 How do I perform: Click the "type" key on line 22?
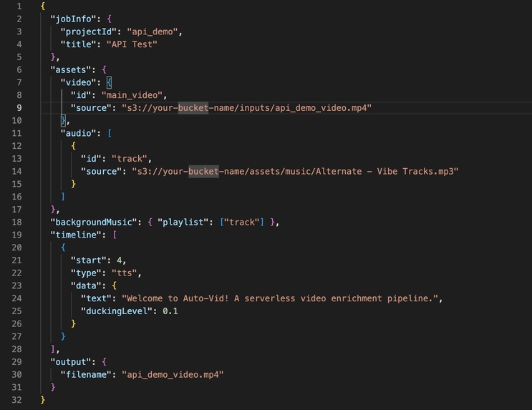[86, 273]
